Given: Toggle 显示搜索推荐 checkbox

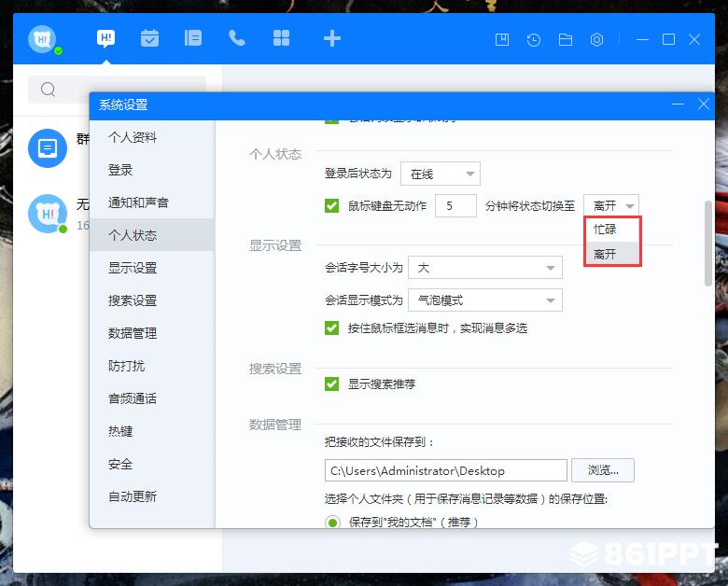Looking at the screenshot, I should [x=331, y=384].
